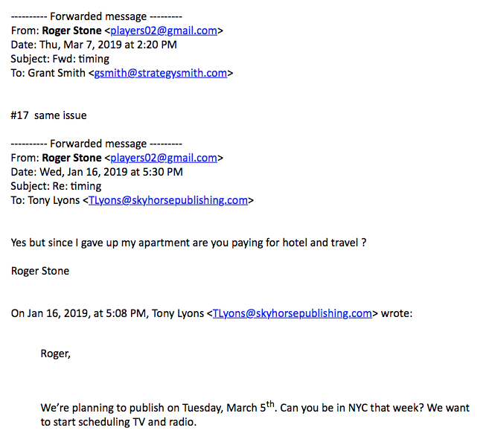Click bold Roger Stone name above Jan 16 date
This screenshot has width=492, height=448.
[x=72, y=158]
